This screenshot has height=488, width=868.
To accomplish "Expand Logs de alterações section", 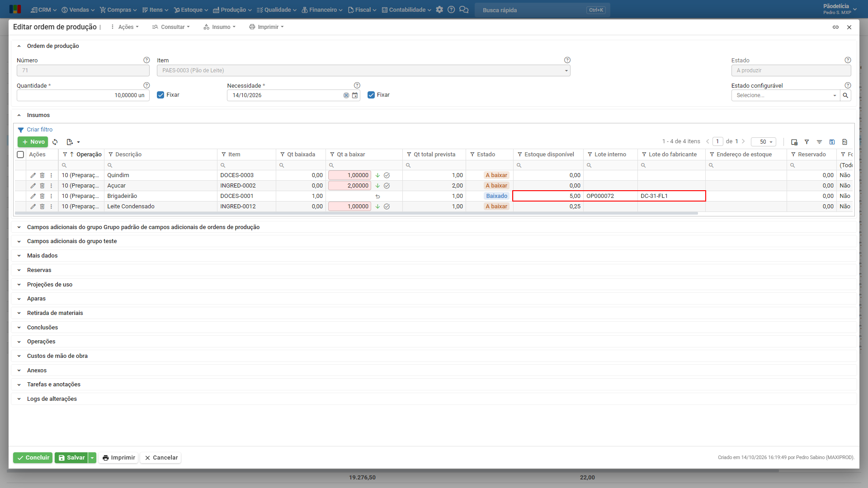I will [52, 399].
